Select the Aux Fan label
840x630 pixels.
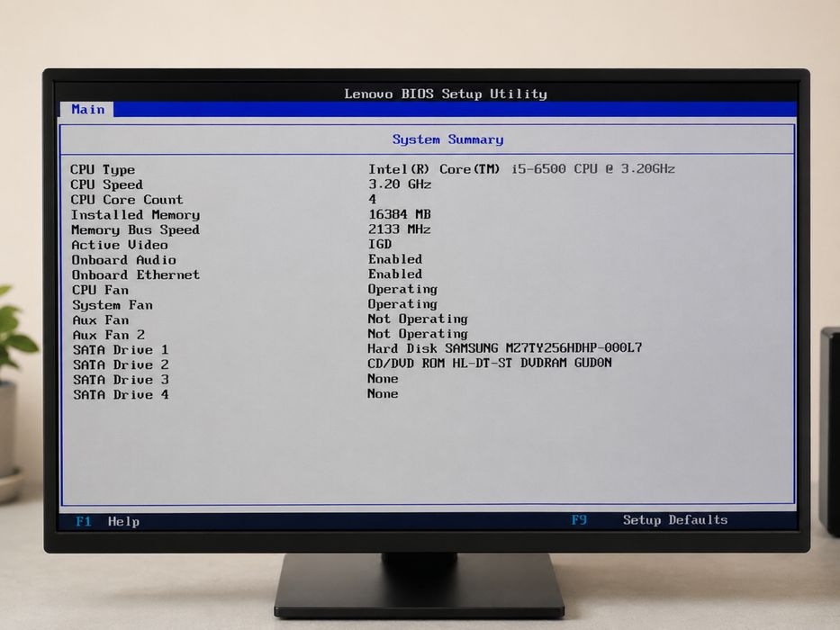[101, 319]
